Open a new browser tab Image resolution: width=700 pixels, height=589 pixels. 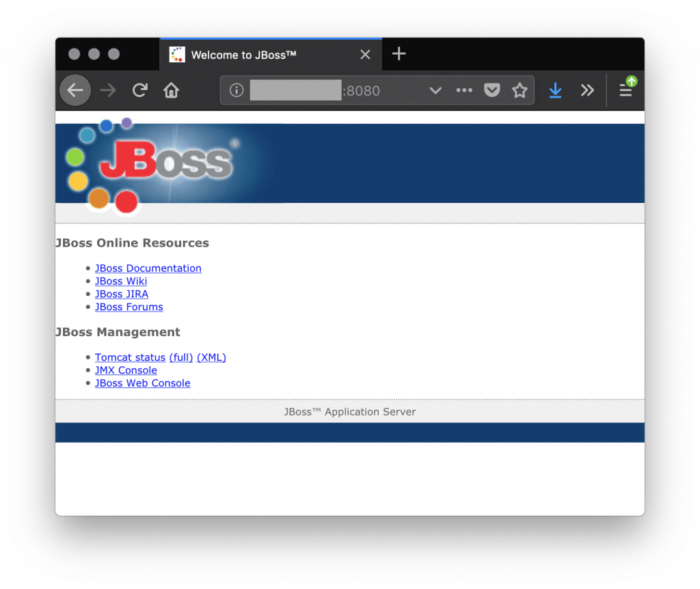click(399, 54)
